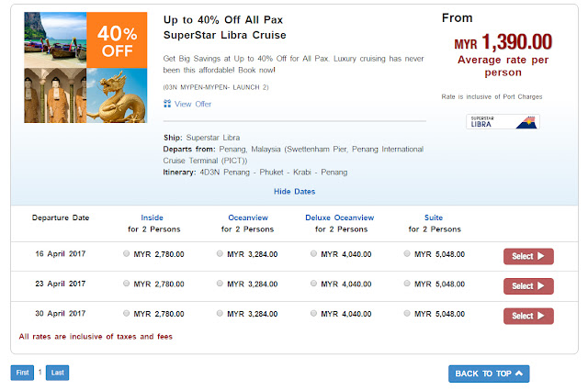Click the Back To Top button
Viewport: 588px width, 390px height.
coord(489,373)
